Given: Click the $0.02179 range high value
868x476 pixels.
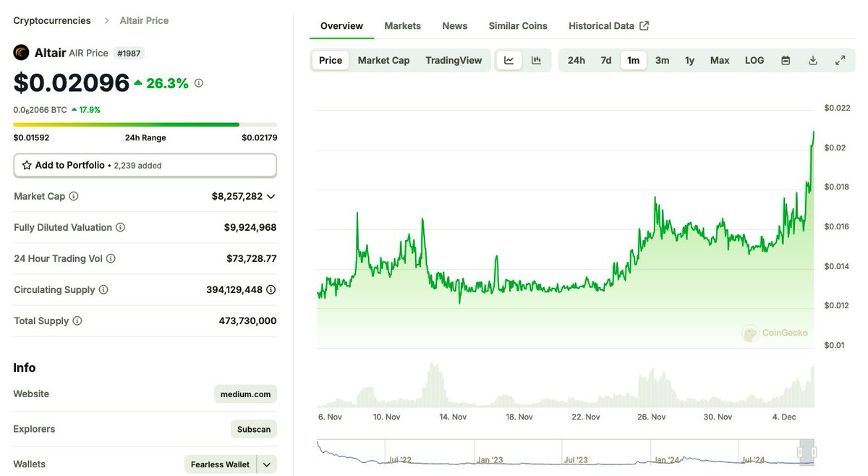Looking at the screenshot, I should coord(260,137).
